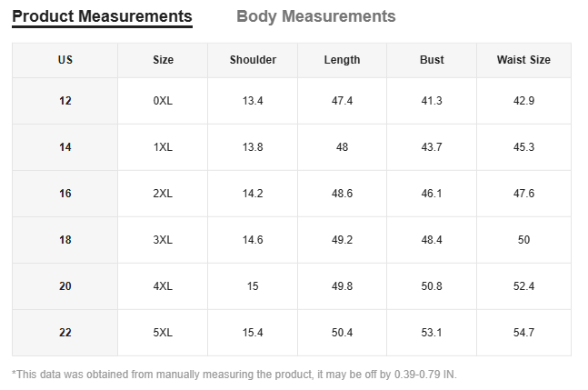Click the Shoulder column header

click(x=253, y=60)
